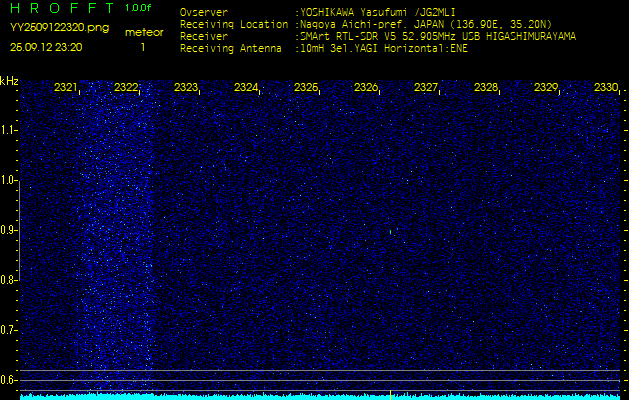Click the 2321 time marker

point(66,88)
